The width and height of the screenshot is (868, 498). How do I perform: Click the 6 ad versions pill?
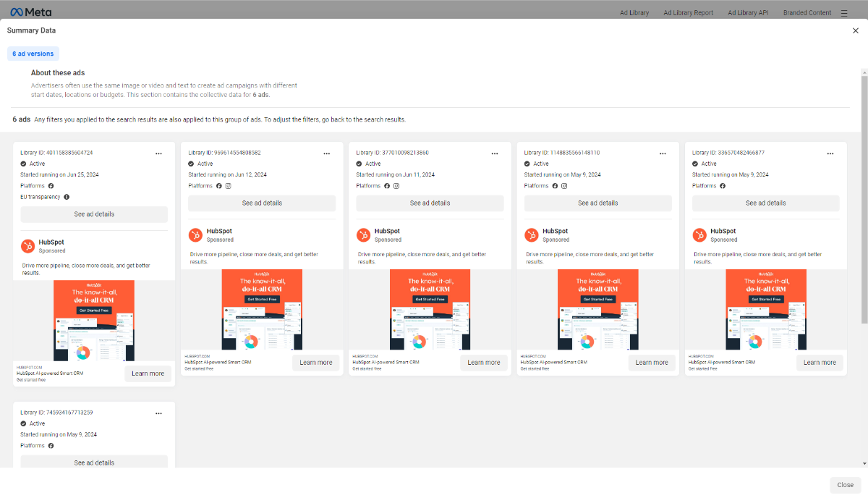pyautogui.click(x=33, y=53)
